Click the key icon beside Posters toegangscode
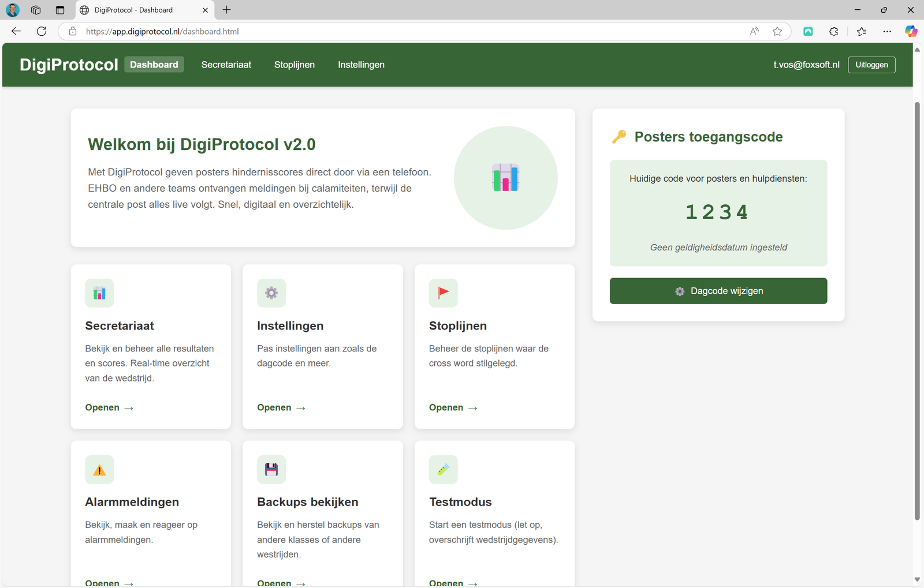 pyautogui.click(x=619, y=137)
